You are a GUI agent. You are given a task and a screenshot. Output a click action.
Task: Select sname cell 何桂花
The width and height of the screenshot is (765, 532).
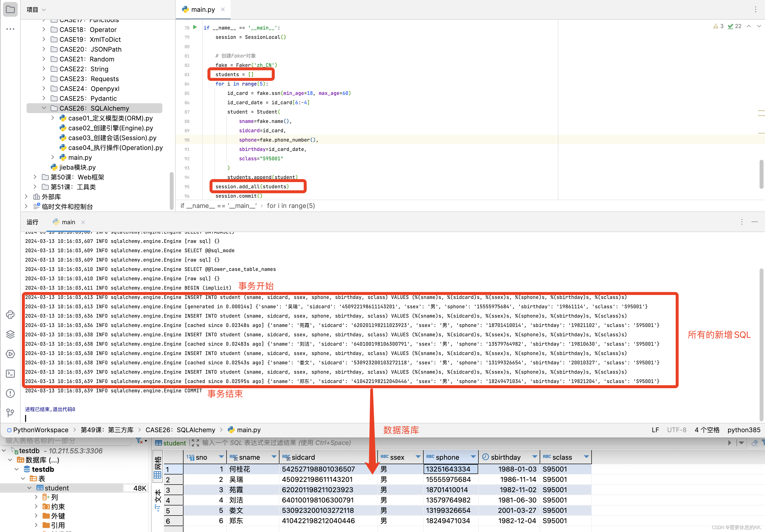click(x=253, y=469)
